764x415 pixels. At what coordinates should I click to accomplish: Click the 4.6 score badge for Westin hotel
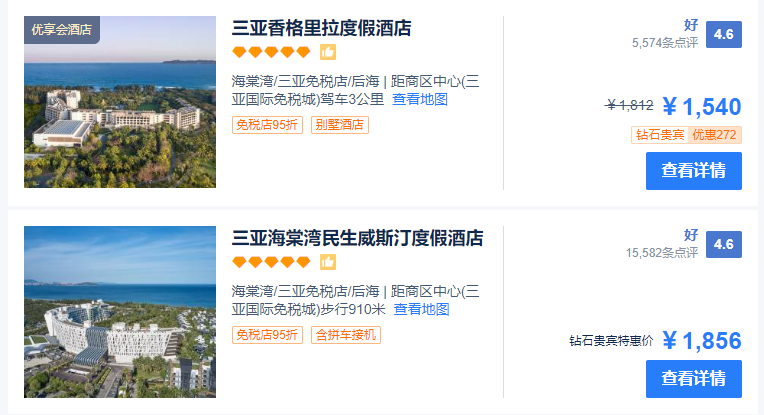(x=724, y=245)
